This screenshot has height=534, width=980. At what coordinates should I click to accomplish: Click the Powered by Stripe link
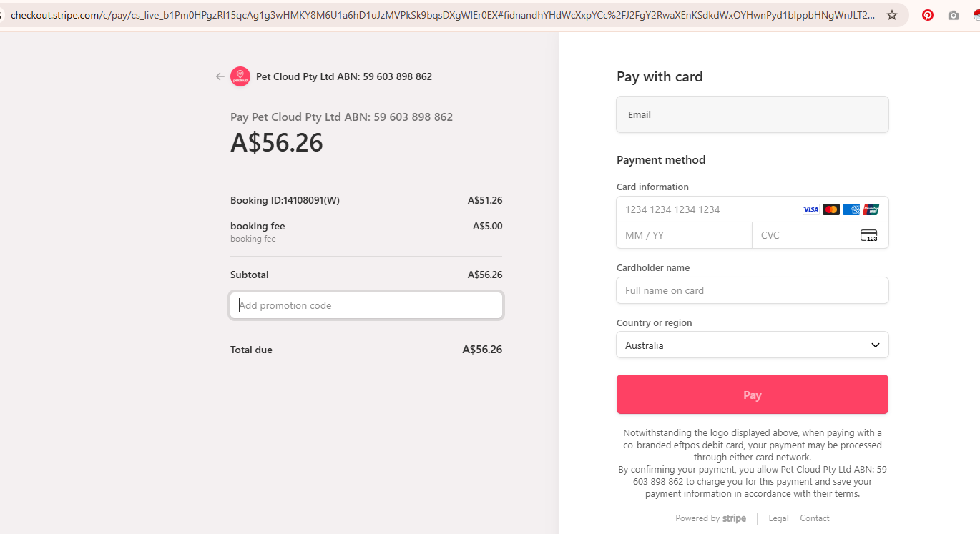coord(710,518)
